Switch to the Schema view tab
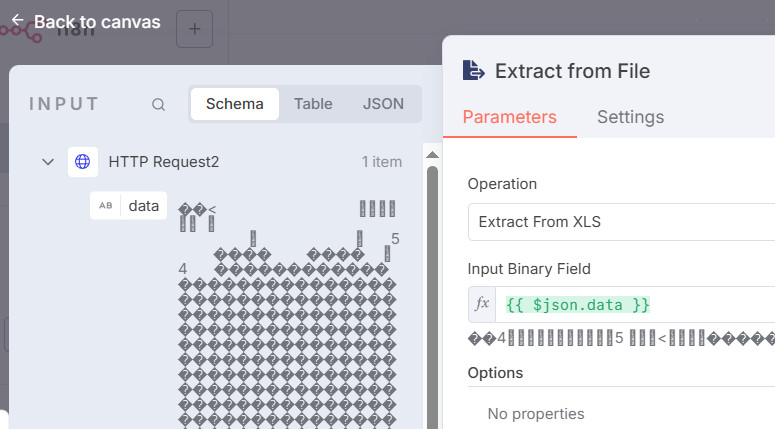 click(x=235, y=104)
